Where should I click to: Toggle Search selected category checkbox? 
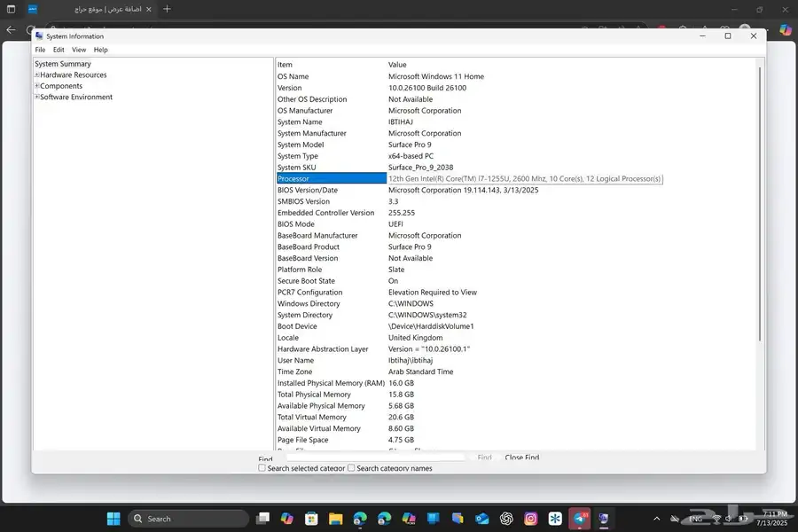click(262, 468)
